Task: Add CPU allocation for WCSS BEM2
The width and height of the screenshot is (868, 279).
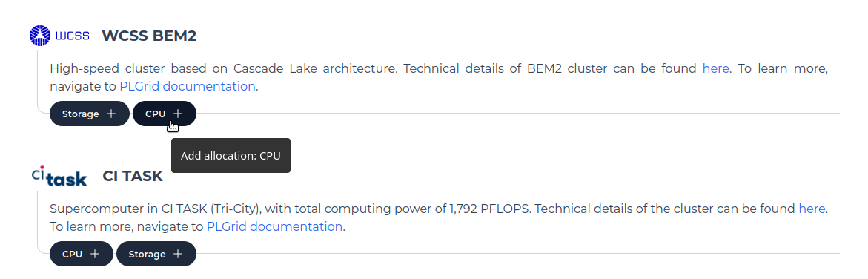Action: tap(165, 114)
